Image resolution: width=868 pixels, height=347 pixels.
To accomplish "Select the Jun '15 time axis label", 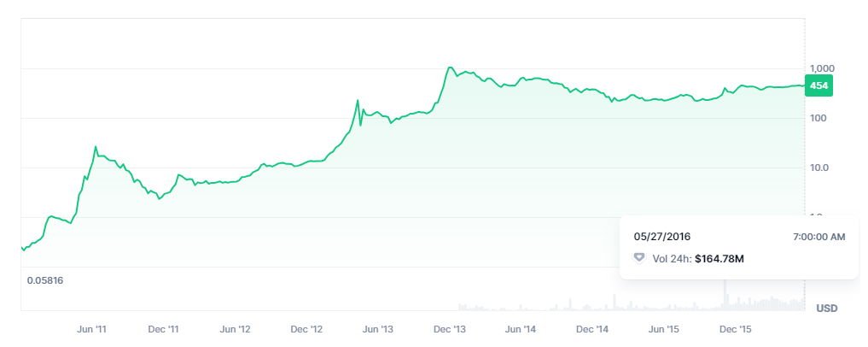I will click(664, 328).
